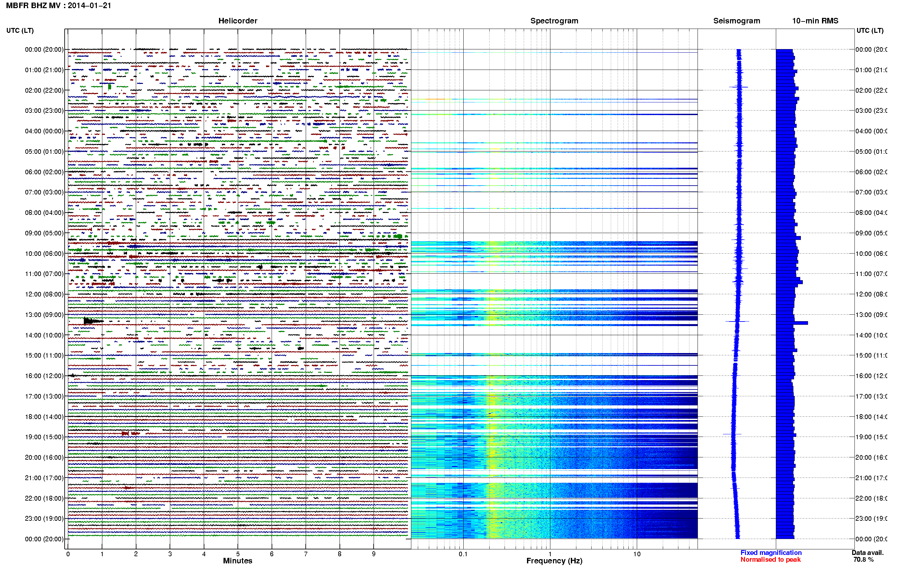Click the longest bar in the RMS panel

pyautogui.click(x=792, y=323)
